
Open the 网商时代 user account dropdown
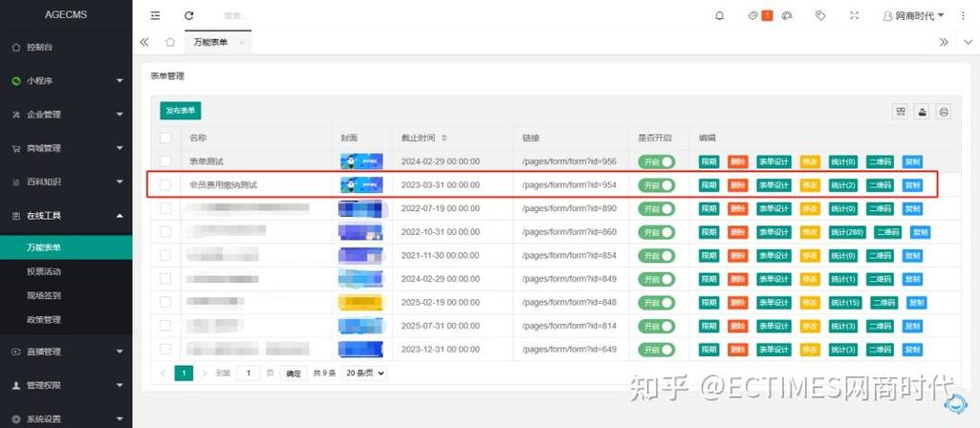(913, 15)
